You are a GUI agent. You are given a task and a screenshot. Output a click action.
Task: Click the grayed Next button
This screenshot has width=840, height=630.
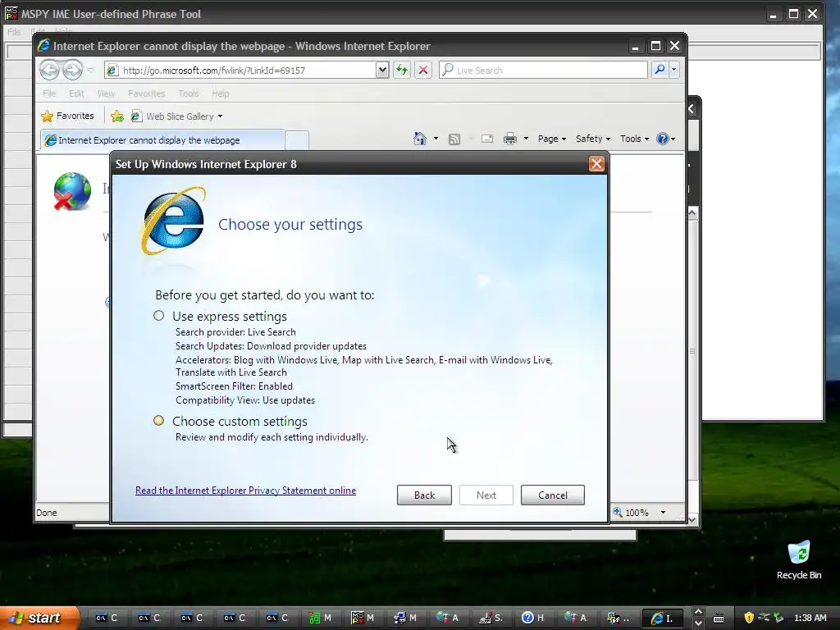486,495
